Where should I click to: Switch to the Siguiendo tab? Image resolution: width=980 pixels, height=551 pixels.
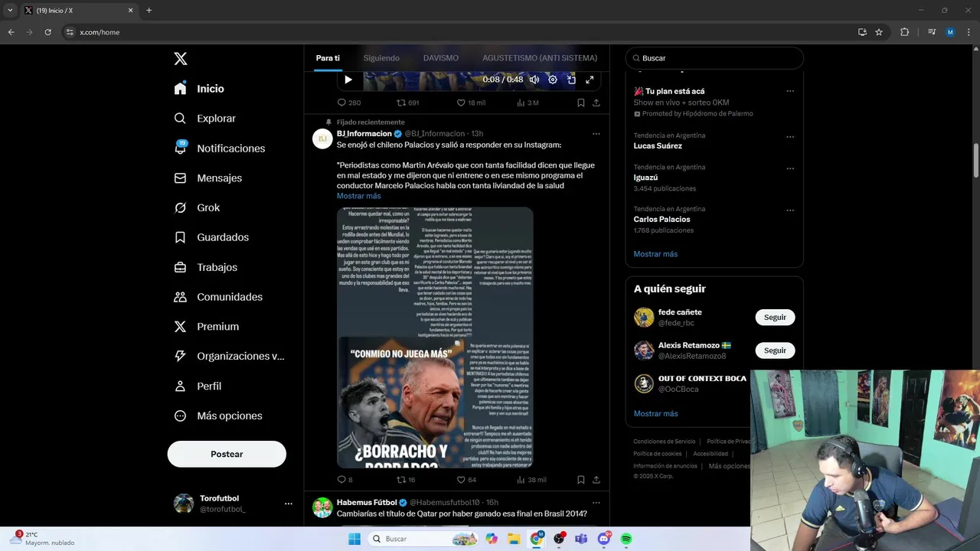pyautogui.click(x=381, y=58)
